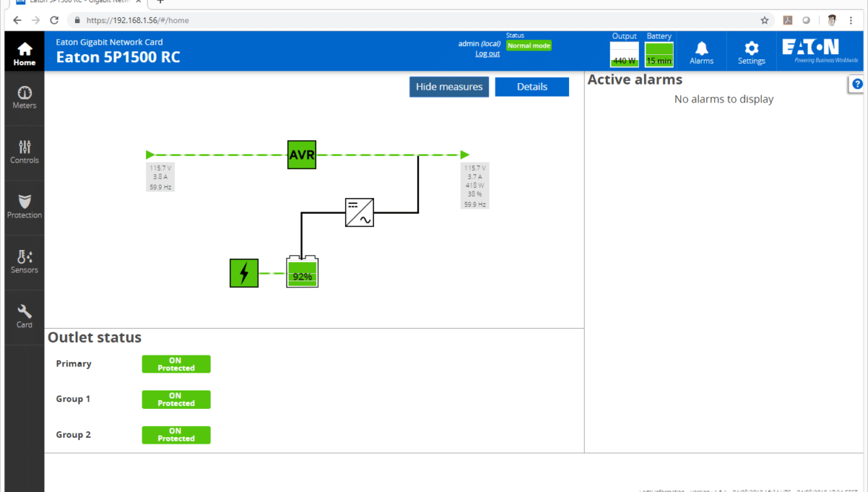Click the Output 440 W gauge
Image resolution: width=868 pixels, height=492 pixels.
[x=625, y=54]
